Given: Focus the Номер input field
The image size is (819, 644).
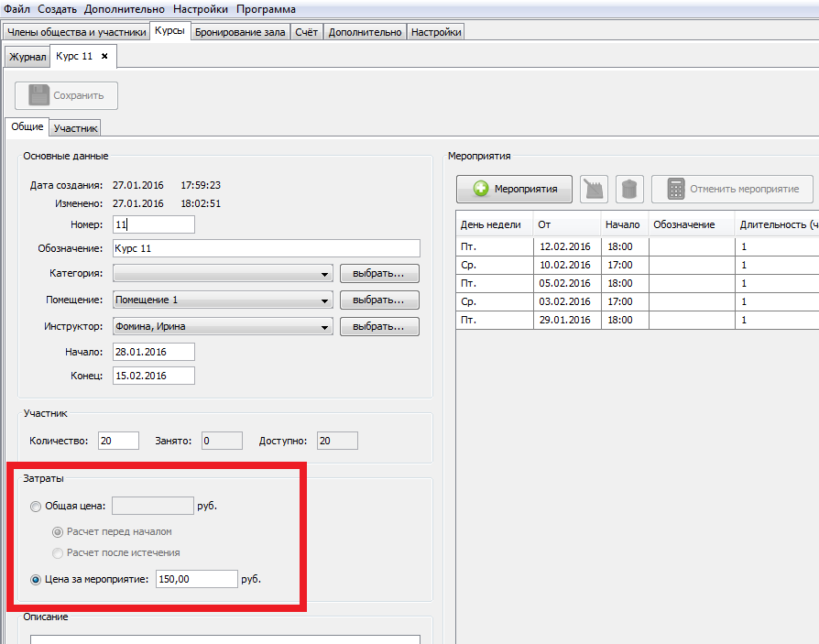Looking at the screenshot, I should click(154, 224).
